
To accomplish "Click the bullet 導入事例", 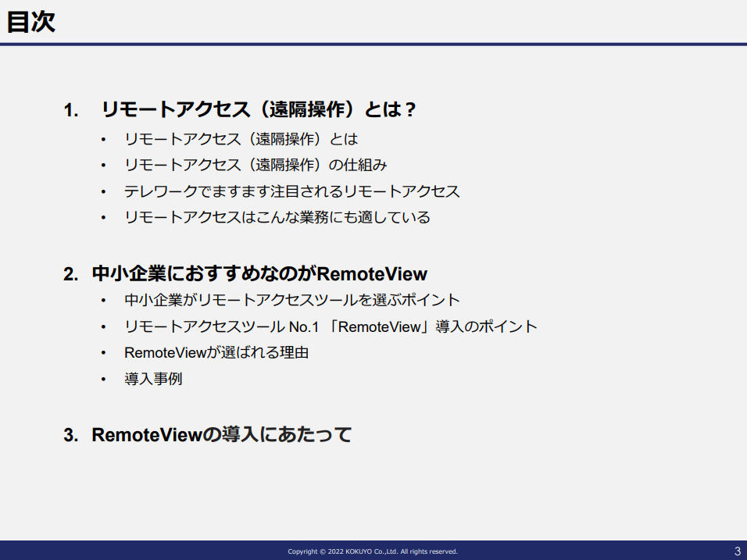I will point(153,379).
